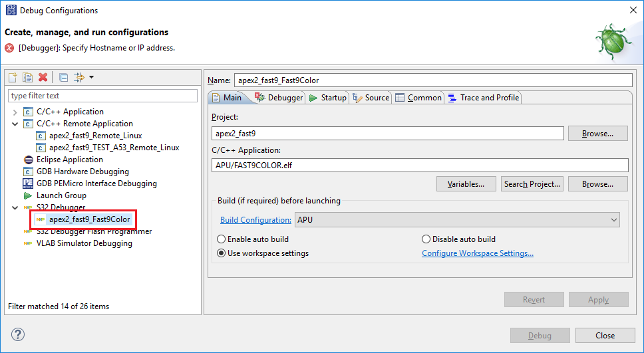
Task: Click the New launch configuration icon
Action: 13,78
